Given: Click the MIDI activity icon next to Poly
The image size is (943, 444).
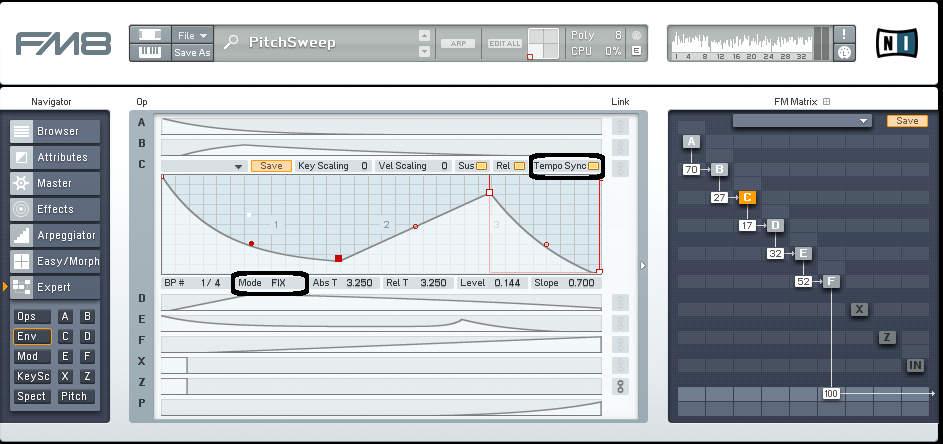Looking at the screenshot, I should coord(636,35).
